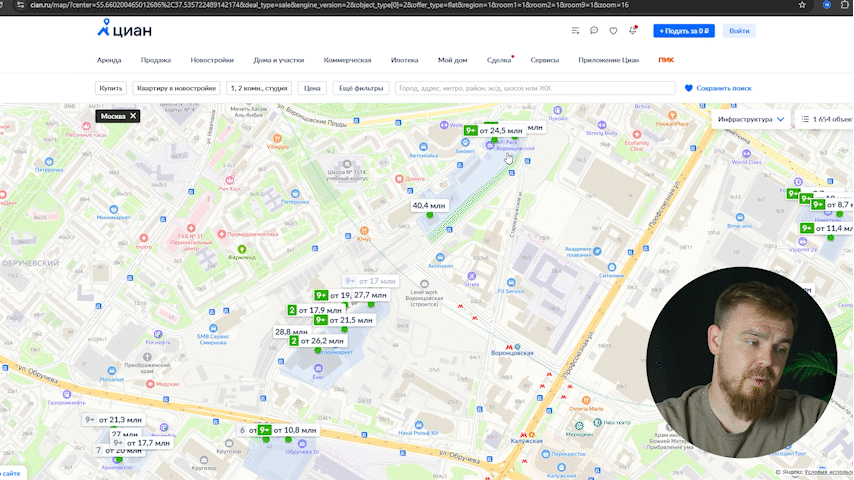Select the от 24,5 млн price marker
Screen dimensions: 854x480
click(495, 131)
